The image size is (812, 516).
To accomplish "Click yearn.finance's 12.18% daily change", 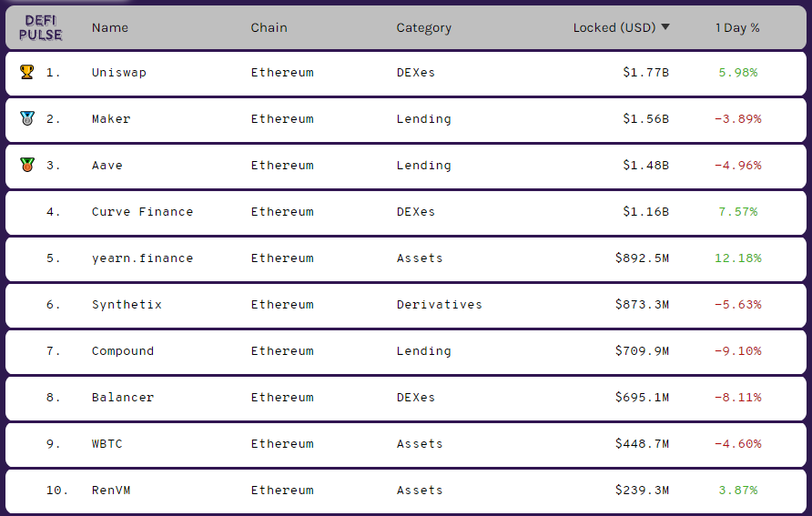I will pos(738,258).
